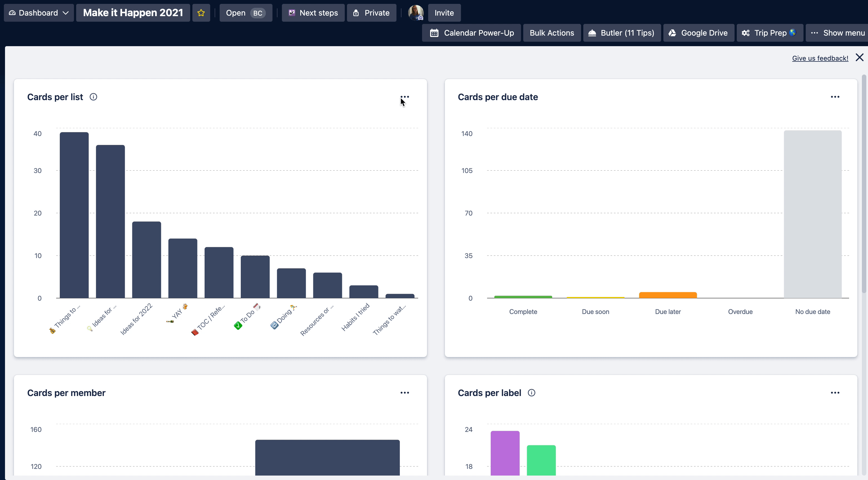Click the Habits I tried axis label
This screenshot has height=480, width=868.
pyautogui.click(x=356, y=317)
